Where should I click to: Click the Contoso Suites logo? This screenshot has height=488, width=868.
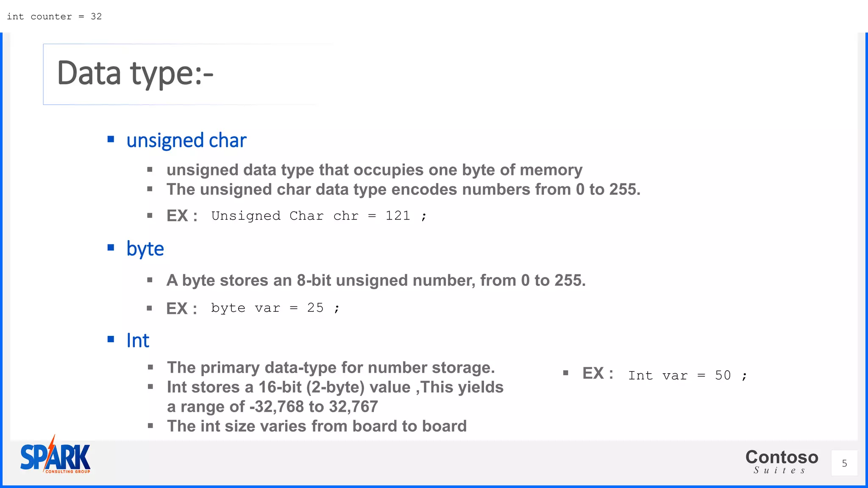[782, 461]
